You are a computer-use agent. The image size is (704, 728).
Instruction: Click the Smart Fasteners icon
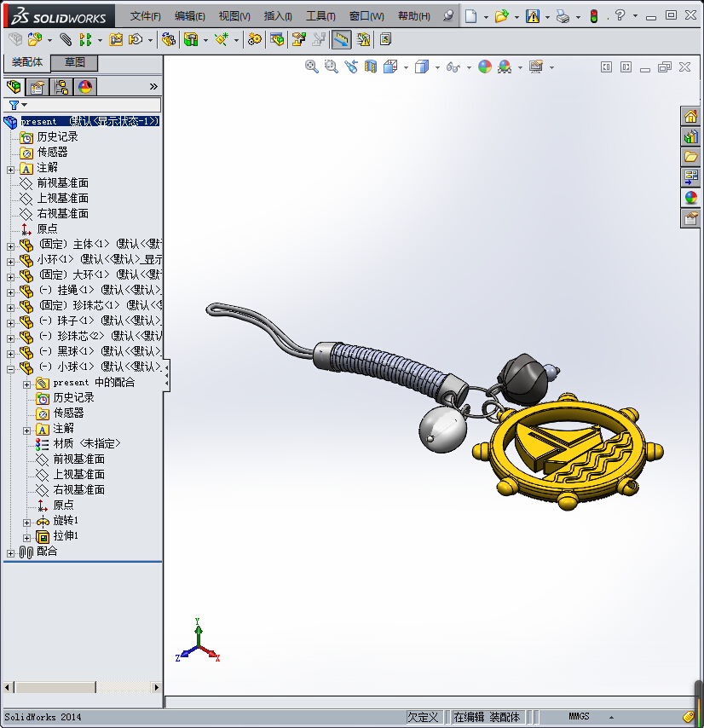click(x=116, y=39)
